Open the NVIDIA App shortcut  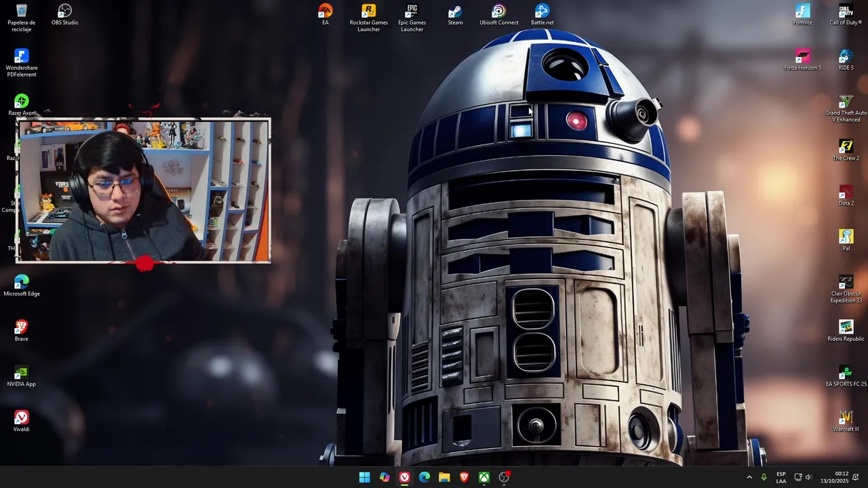tap(22, 376)
